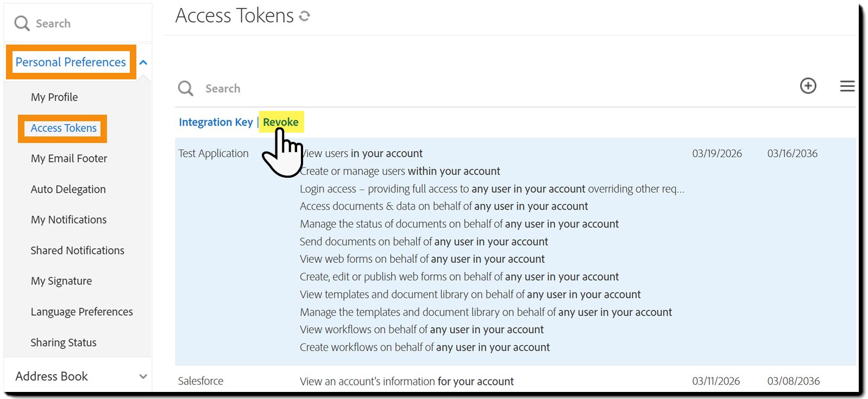Click the token list Search input field
Image resolution: width=868 pixels, height=399 pixels.
244,88
